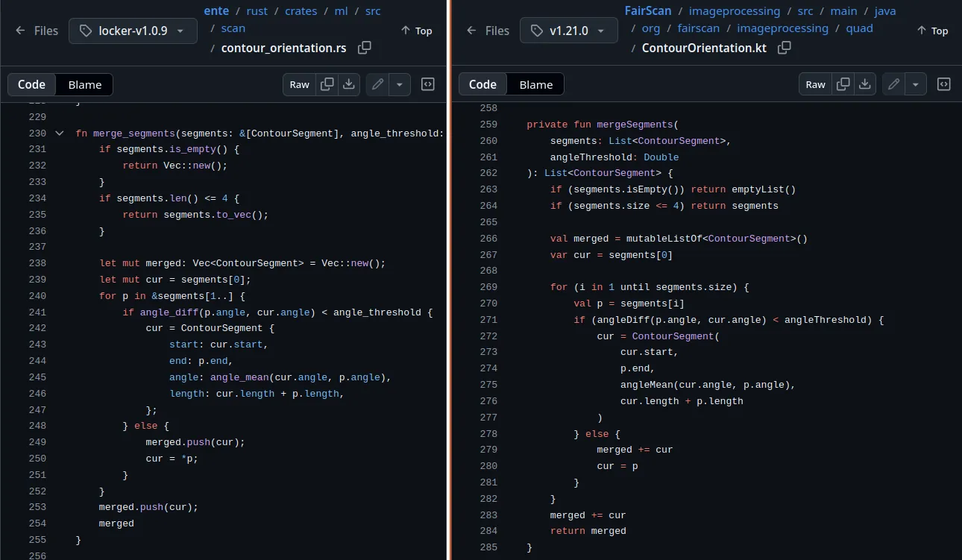
Task: Edit contour_orientation.rs with pencil icon
Action: pos(377,84)
